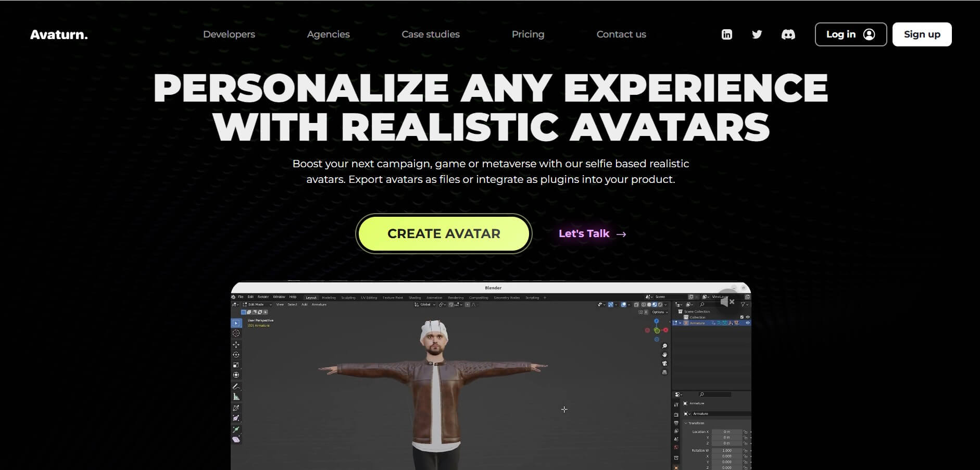Select the Select Box tool in Blender
The width and height of the screenshot is (980, 470).
[236, 323]
